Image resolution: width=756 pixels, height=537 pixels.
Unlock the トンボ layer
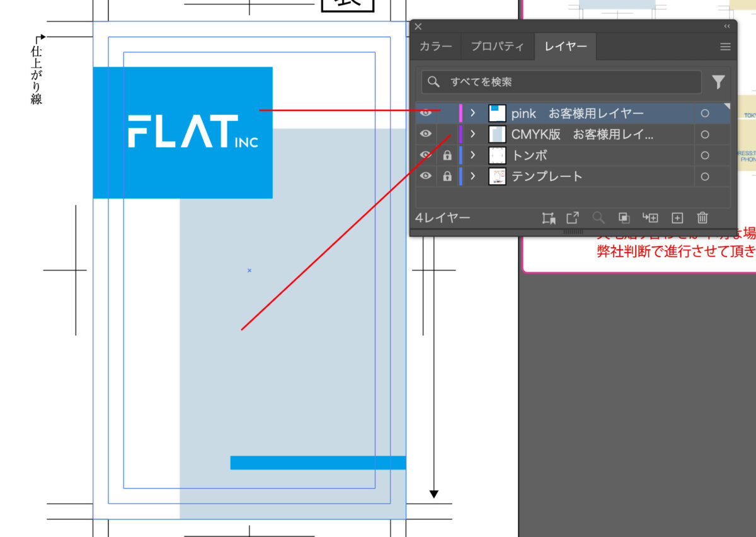click(x=447, y=155)
